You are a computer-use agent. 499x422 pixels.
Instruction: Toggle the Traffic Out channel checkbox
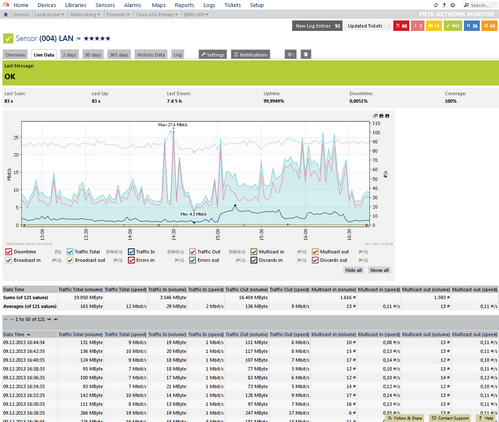[x=192, y=252]
